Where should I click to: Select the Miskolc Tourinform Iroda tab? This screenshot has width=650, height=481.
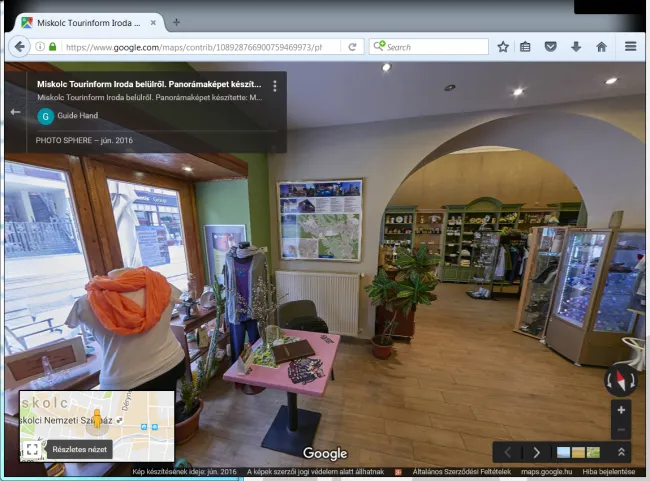[89, 23]
